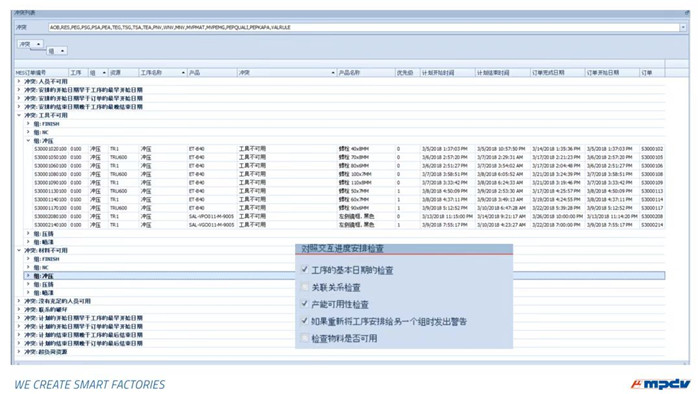
Task: Expand 冲突: 安排的开始日期早于订单的最早开始日期 group
Action: pyautogui.click(x=19, y=98)
